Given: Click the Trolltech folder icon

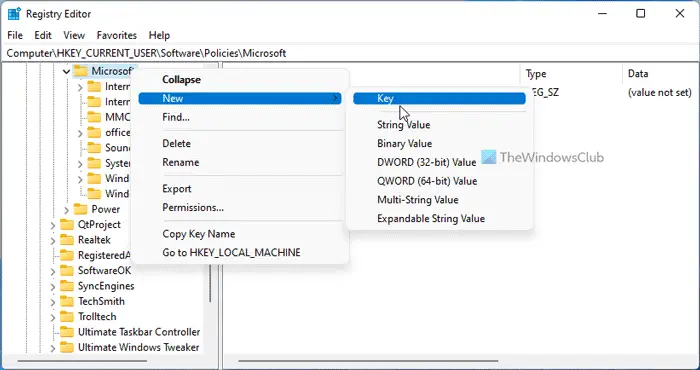Looking at the screenshot, I should point(67,316).
